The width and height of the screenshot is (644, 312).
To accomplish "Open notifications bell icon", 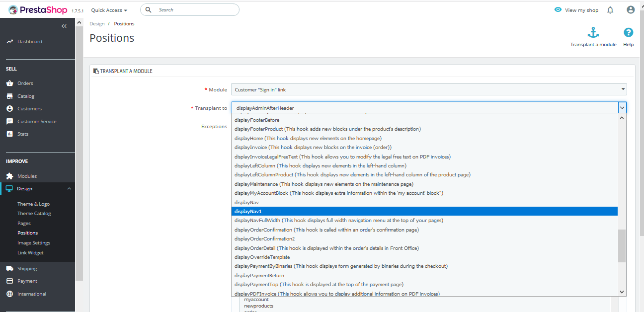I will coord(610,10).
